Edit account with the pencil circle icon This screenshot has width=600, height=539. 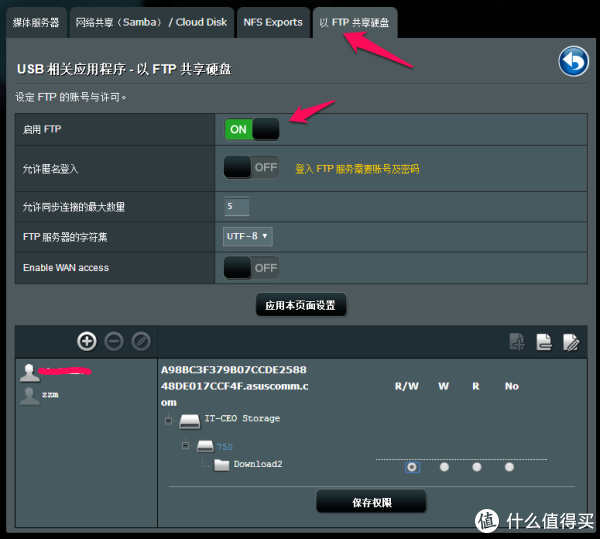click(141, 341)
